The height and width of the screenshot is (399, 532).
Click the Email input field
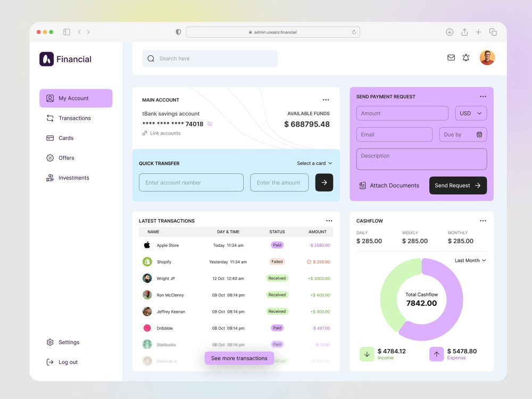(394, 135)
